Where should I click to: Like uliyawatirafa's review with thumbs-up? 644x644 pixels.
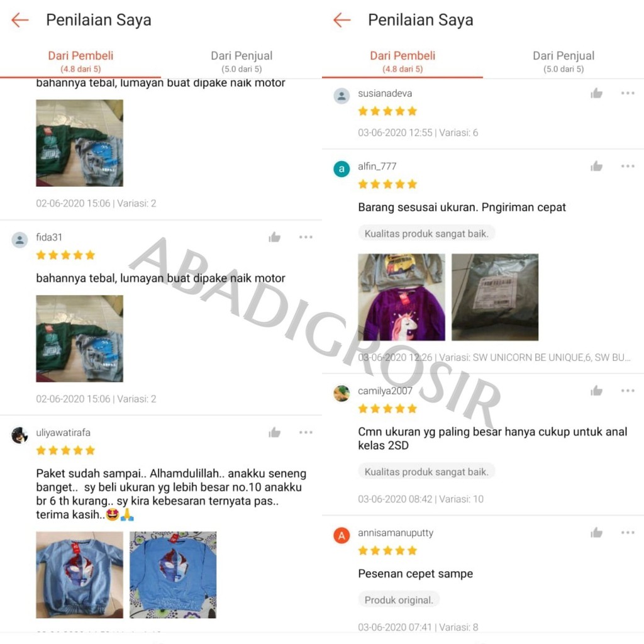274,432
